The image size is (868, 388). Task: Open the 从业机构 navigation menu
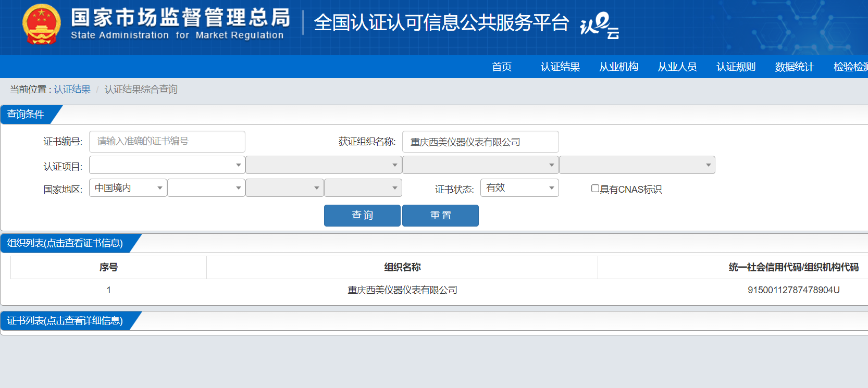click(x=619, y=67)
